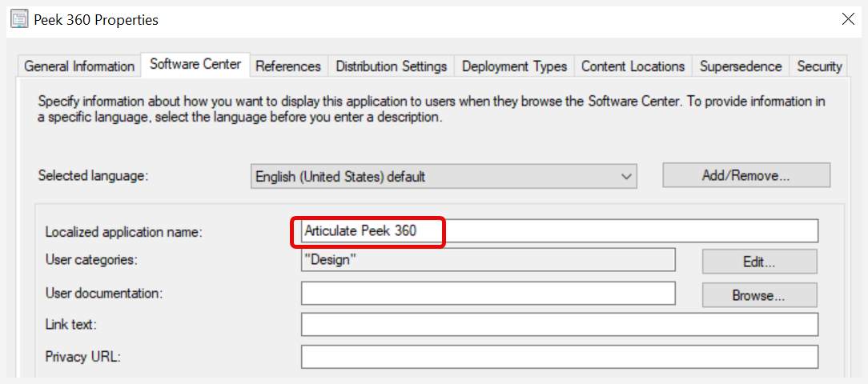The height and width of the screenshot is (384, 868).
Task: Open the Content Locations tab
Action: pyautogui.click(x=633, y=66)
